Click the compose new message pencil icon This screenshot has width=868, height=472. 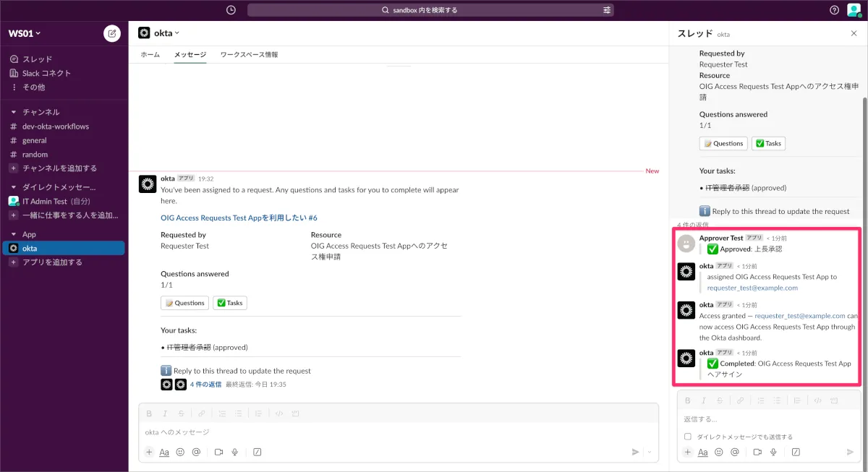tap(112, 33)
